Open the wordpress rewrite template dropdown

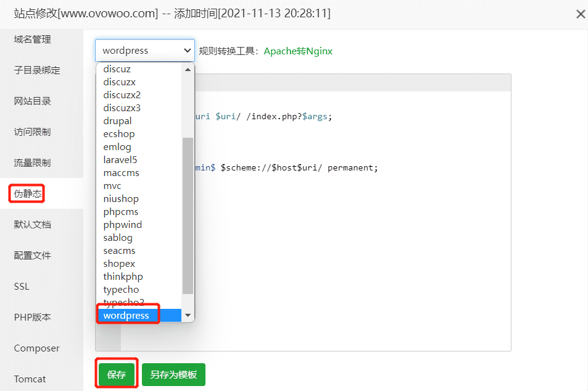pos(145,51)
